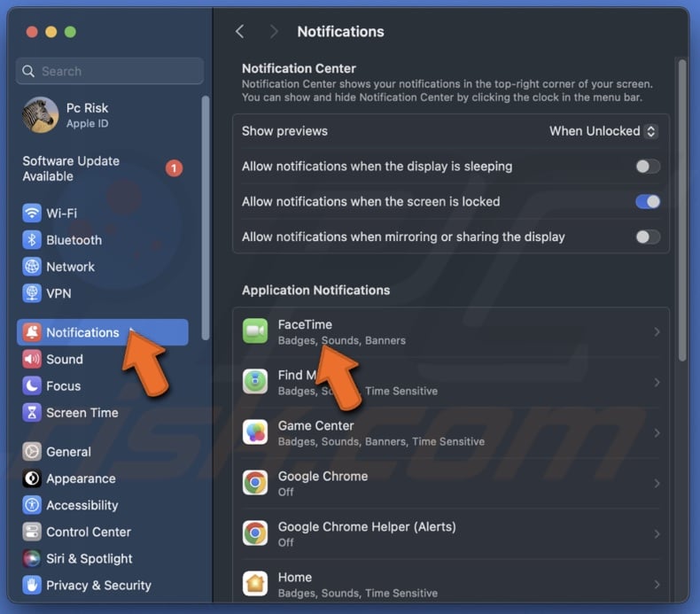Click the Screen Time hourglass icon
Image resolution: width=700 pixels, height=614 pixels.
coord(32,413)
